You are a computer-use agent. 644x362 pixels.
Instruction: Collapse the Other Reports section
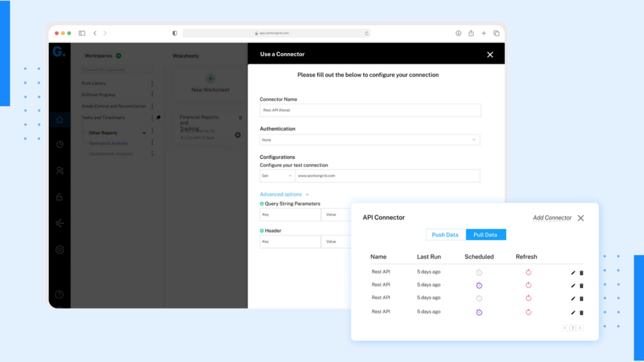click(x=144, y=133)
